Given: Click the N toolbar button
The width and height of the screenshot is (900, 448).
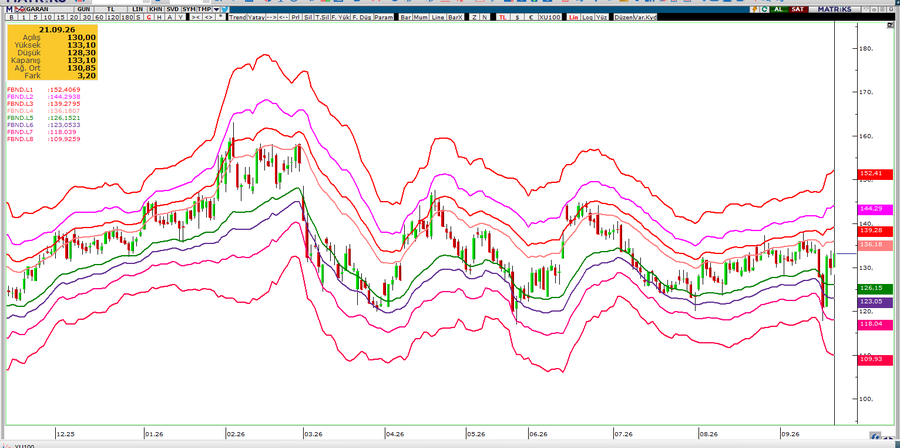Looking at the screenshot, I should [x=485, y=17].
